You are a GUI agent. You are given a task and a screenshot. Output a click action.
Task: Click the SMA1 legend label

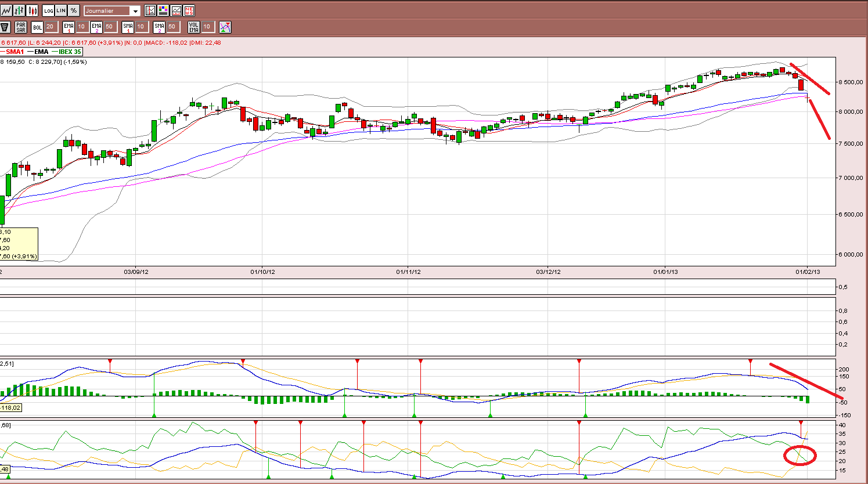[x=15, y=52]
